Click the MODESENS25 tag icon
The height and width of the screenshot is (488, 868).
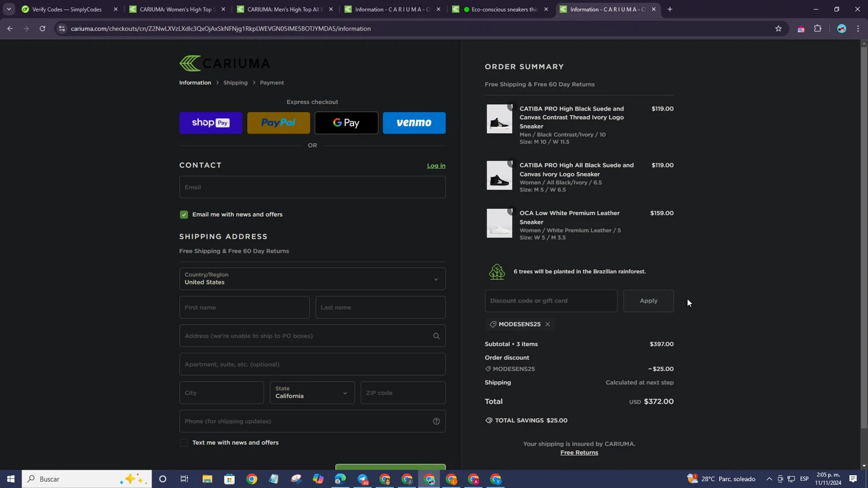point(493,324)
